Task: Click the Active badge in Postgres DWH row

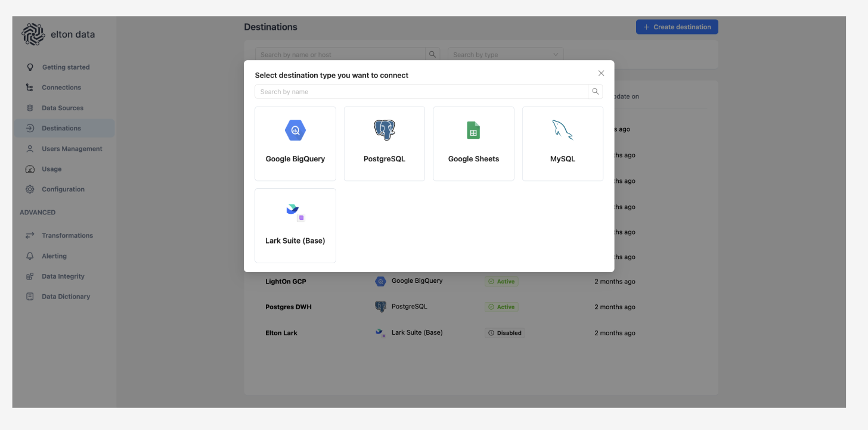Action: 501,307
